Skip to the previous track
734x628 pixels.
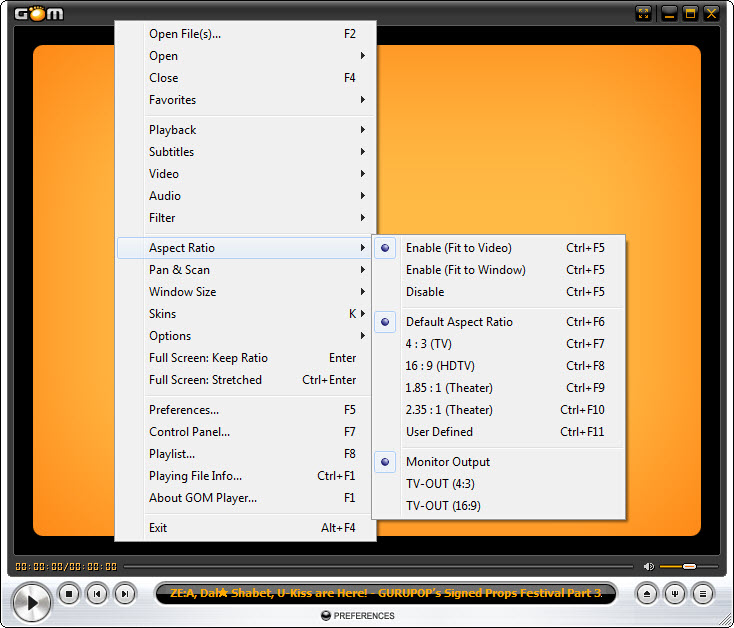[97, 594]
